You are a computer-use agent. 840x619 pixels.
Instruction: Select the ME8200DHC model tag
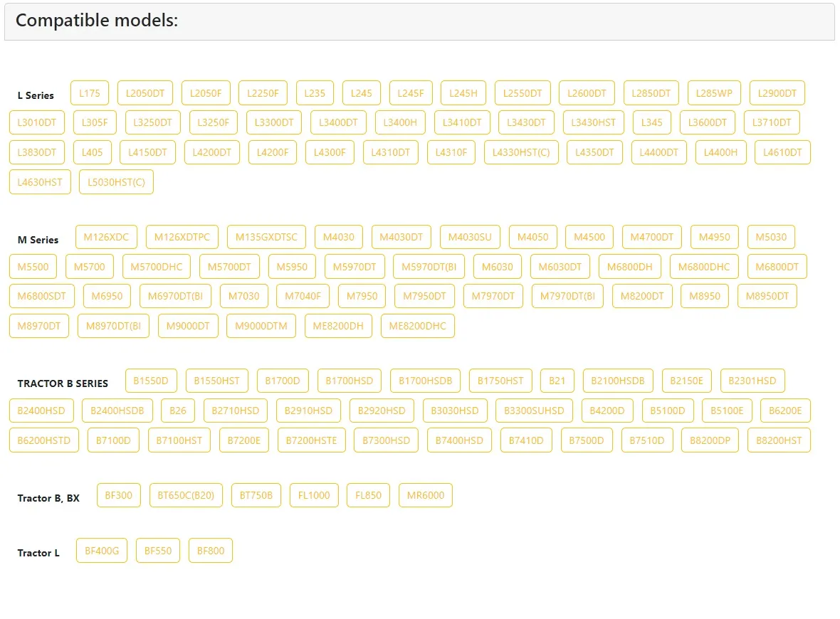[418, 326]
